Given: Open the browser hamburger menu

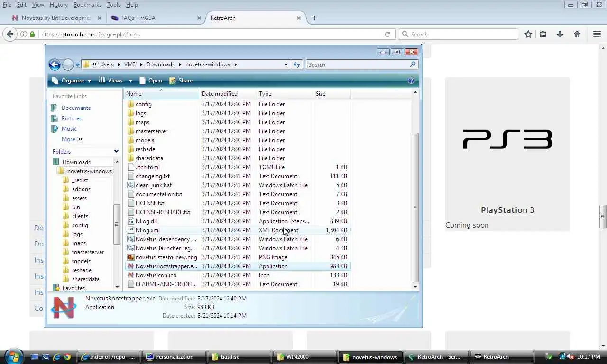Looking at the screenshot, I should click(597, 34).
